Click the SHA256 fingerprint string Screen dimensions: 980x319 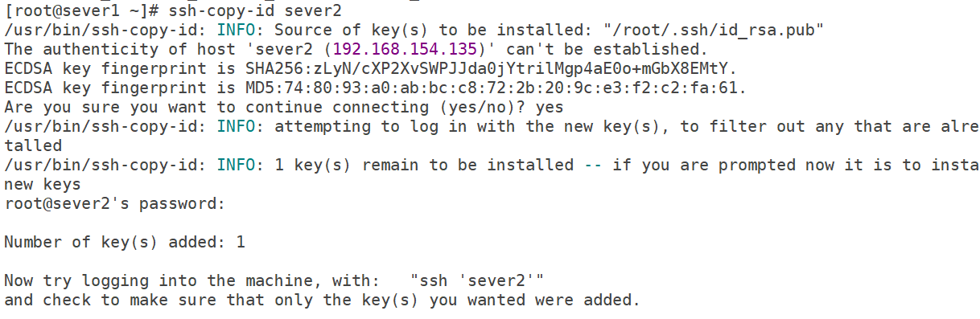(x=491, y=68)
